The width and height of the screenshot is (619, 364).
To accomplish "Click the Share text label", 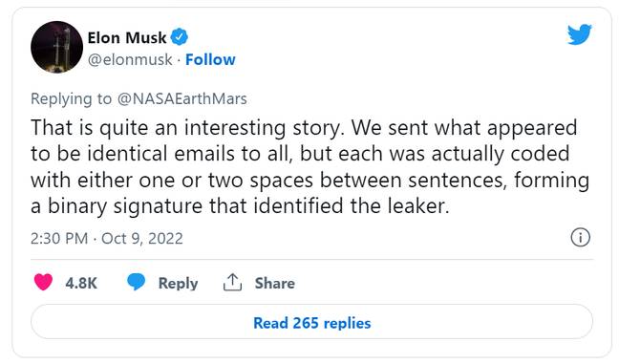I will 275,283.
